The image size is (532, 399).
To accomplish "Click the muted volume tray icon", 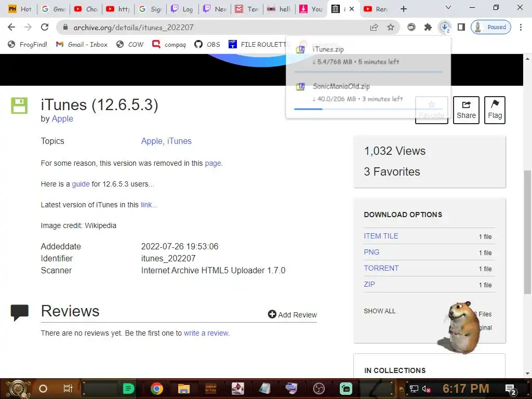I will pyautogui.click(x=426, y=389).
